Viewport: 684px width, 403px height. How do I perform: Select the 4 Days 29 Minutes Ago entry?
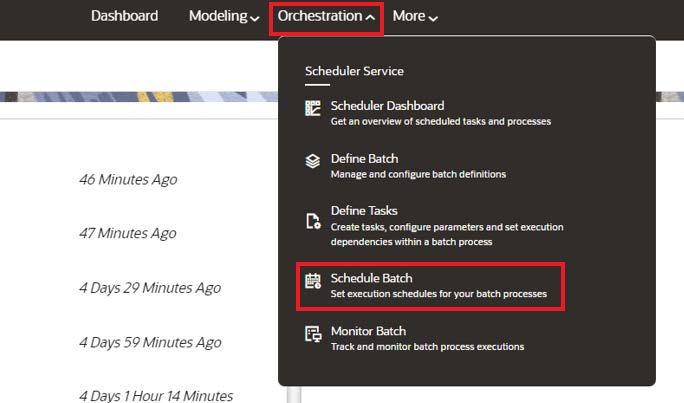[x=150, y=288]
